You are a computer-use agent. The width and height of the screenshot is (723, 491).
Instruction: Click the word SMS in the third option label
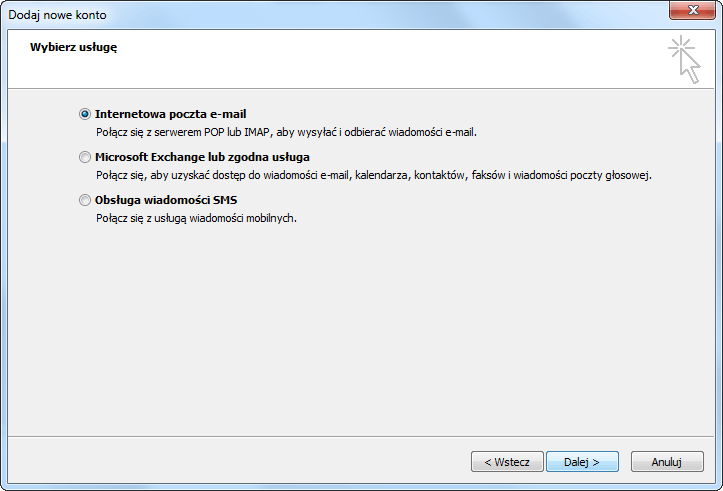click(x=225, y=200)
